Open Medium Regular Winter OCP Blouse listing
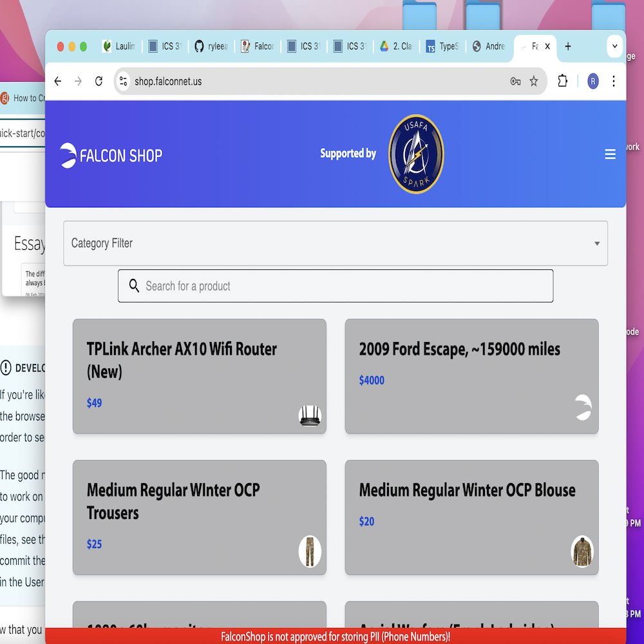 point(471,517)
